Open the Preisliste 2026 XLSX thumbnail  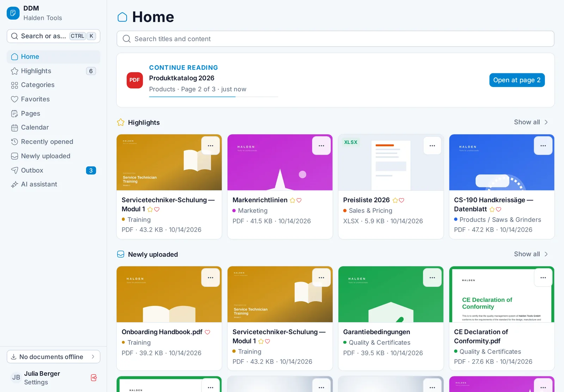point(391,163)
